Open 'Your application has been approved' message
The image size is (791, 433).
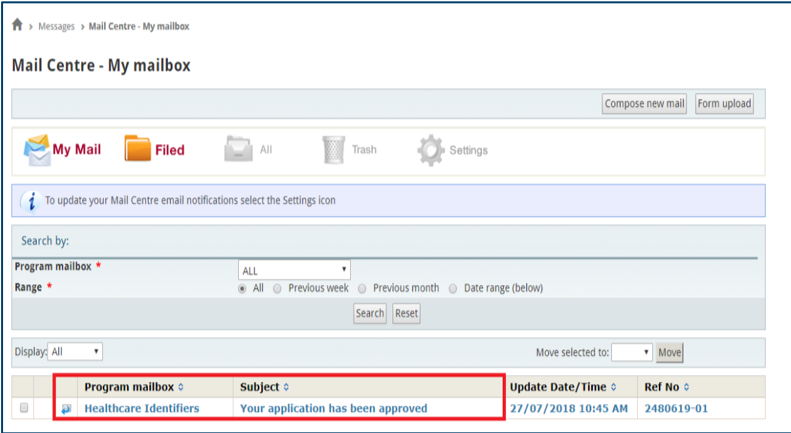point(333,408)
